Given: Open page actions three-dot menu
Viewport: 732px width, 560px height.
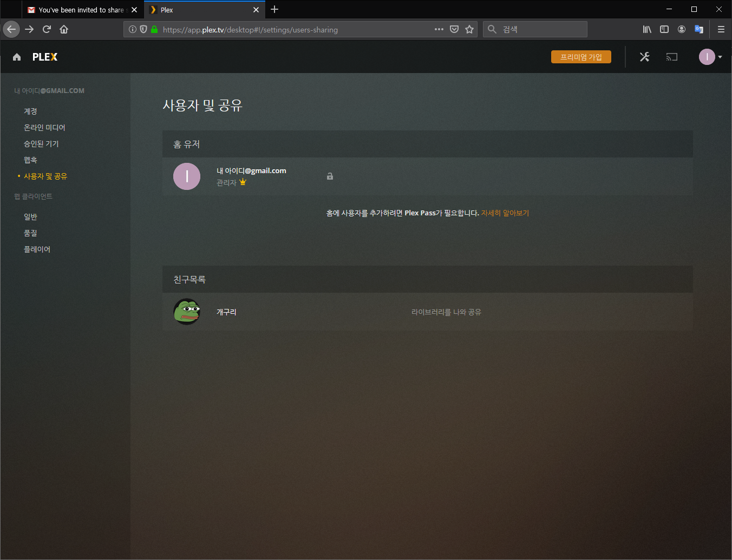Looking at the screenshot, I should (439, 29).
